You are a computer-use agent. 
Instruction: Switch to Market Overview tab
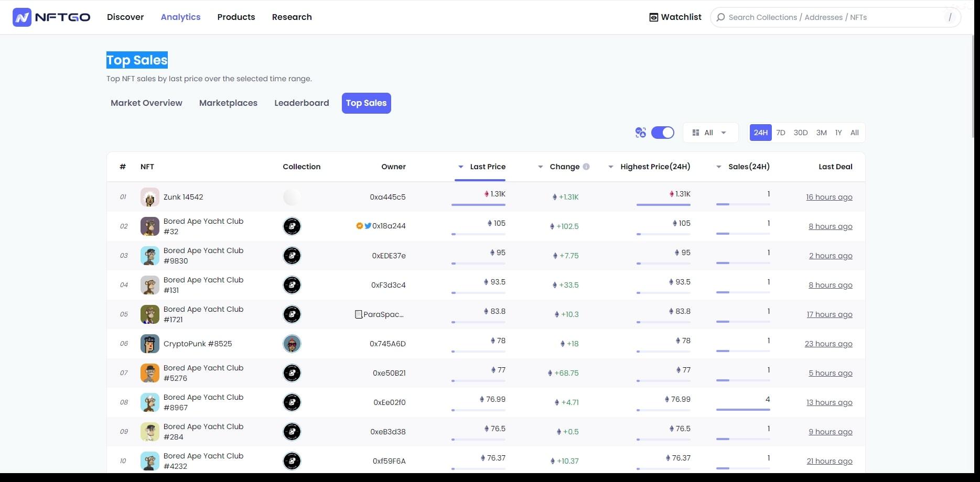146,103
